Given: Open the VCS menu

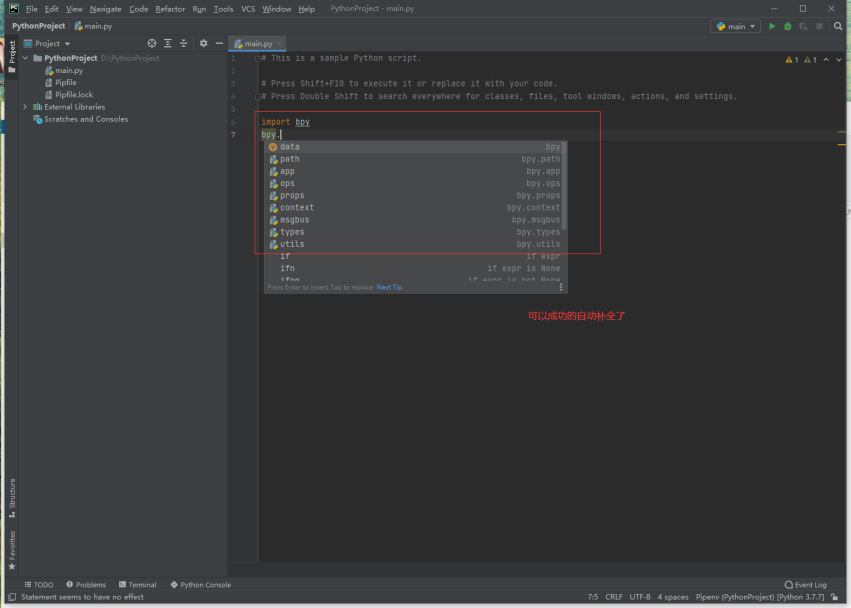Looking at the screenshot, I should 248,9.
